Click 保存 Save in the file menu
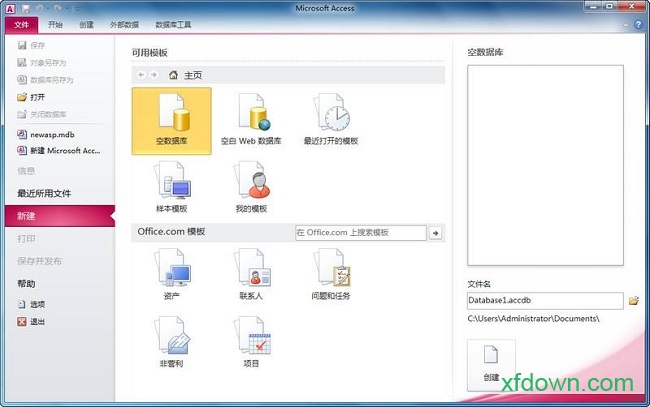The width and height of the screenshot is (650, 407). pos(32,45)
